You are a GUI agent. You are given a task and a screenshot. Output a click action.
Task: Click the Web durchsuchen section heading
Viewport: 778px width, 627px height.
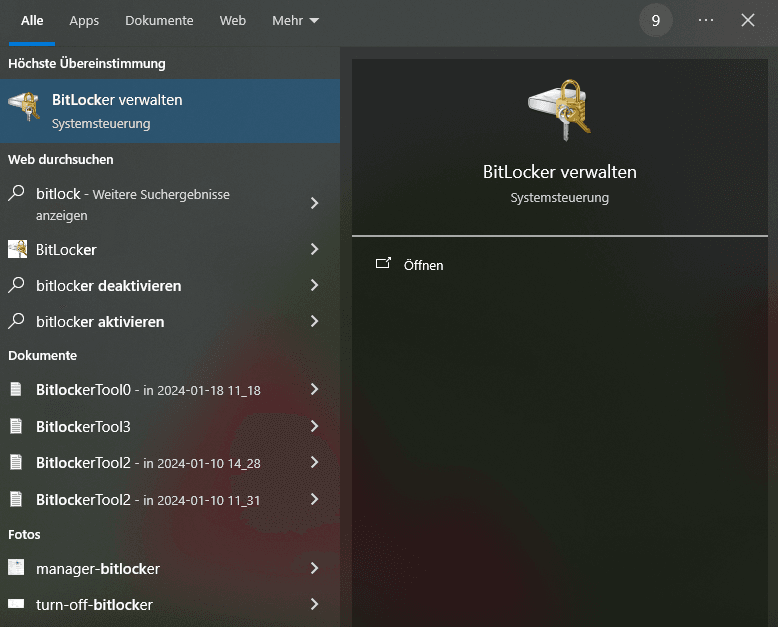(61, 159)
